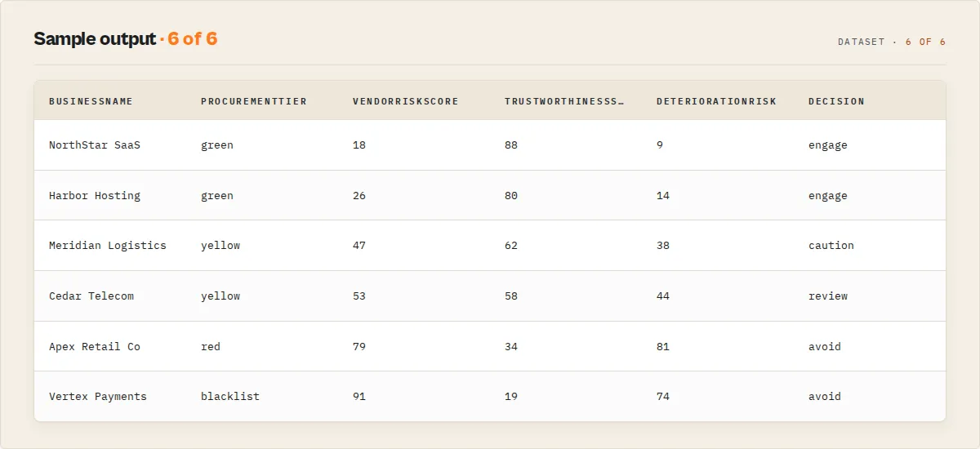Click the engage decision for Harbor Hosting

[x=828, y=196]
